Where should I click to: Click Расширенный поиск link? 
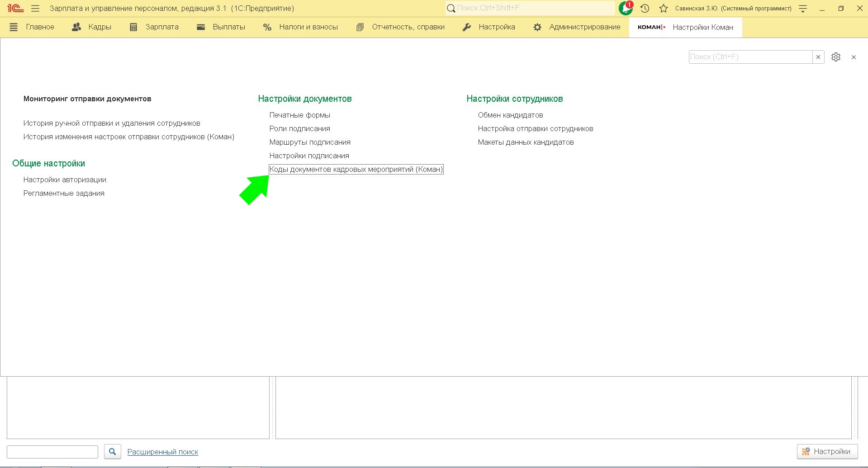163,452
